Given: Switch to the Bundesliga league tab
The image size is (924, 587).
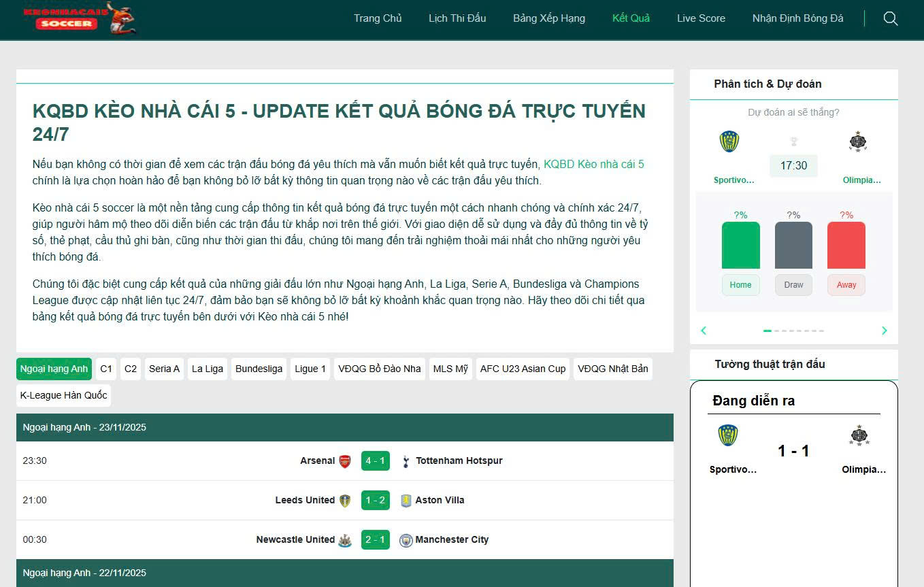Looking at the screenshot, I should point(259,369).
